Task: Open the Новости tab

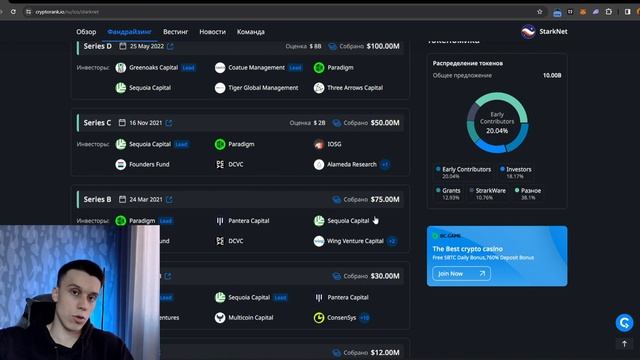Action: coord(212,32)
